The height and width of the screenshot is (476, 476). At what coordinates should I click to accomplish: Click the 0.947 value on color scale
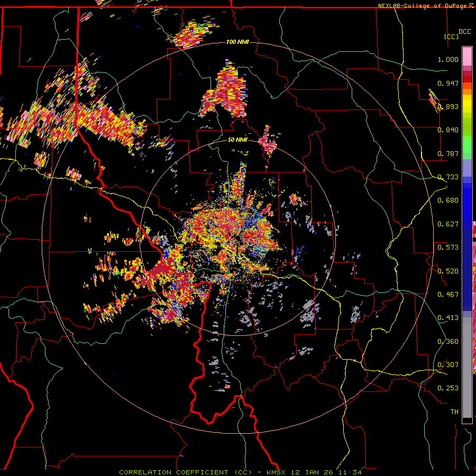pos(448,83)
